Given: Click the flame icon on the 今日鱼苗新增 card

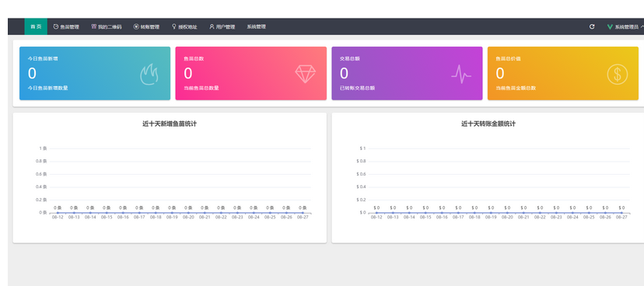Looking at the screenshot, I should pyautogui.click(x=149, y=75).
